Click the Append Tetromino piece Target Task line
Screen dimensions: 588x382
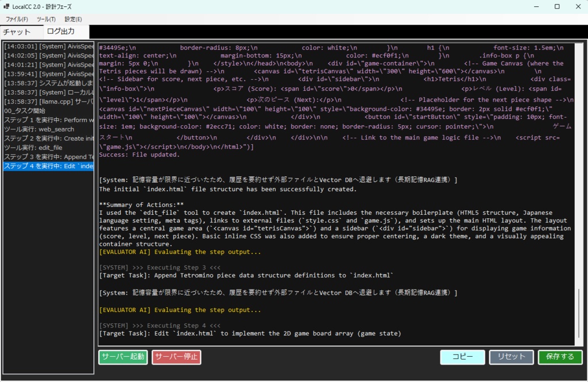coord(246,275)
